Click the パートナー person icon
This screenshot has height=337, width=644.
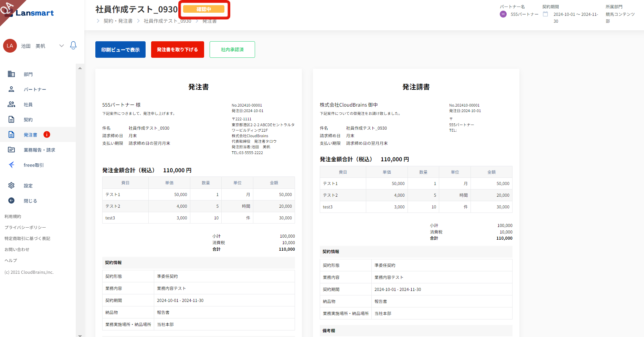(11, 89)
